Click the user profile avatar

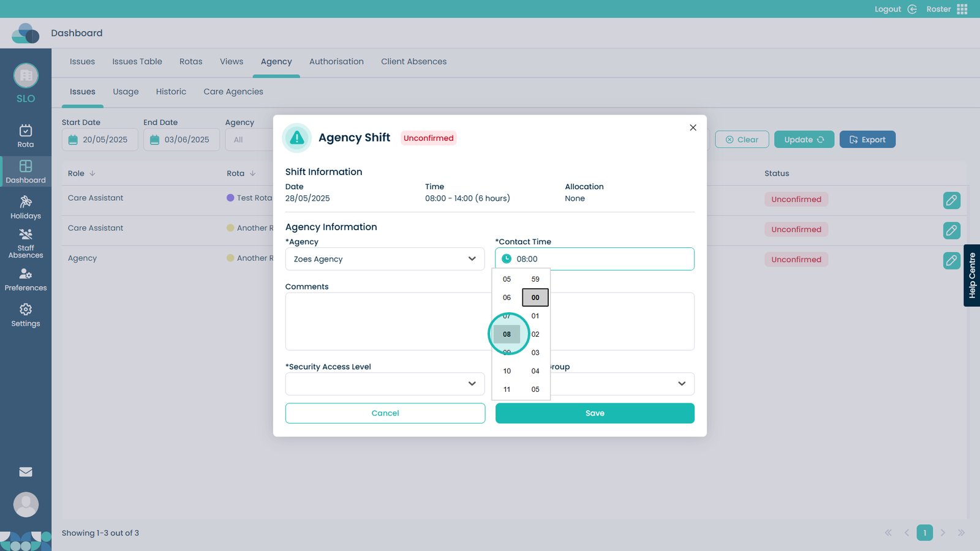(26, 504)
